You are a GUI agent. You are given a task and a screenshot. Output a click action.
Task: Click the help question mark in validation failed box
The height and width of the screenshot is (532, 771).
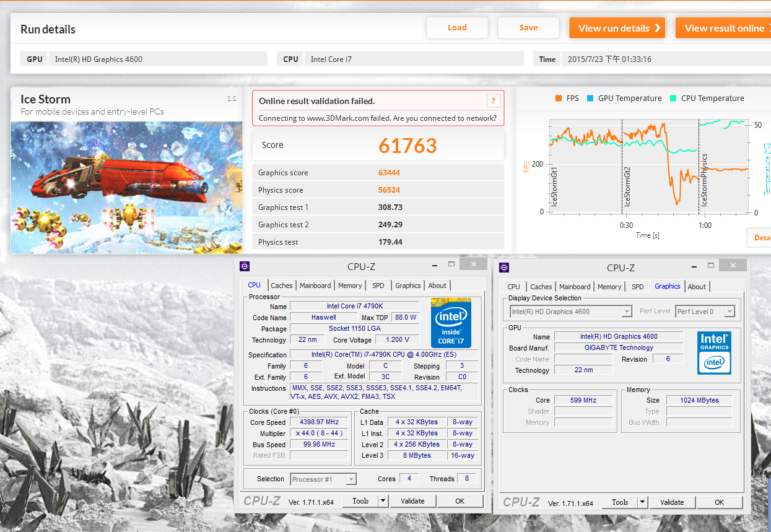(x=494, y=101)
